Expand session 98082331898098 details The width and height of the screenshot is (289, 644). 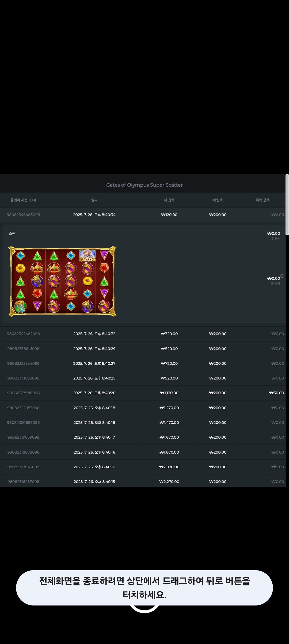tap(143, 378)
